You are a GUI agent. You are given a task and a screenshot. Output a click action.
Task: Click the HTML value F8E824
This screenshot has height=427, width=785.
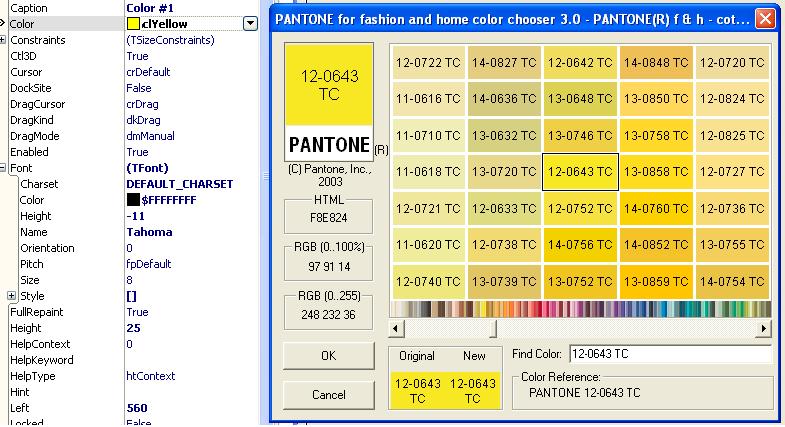(x=328, y=218)
